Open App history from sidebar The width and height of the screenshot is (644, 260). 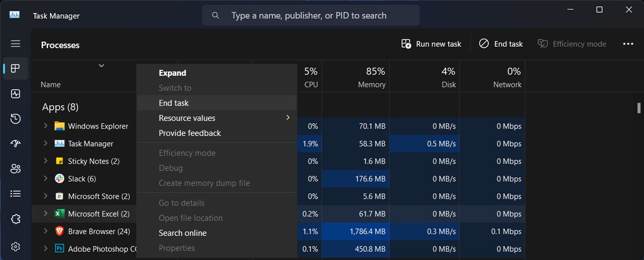point(16,119)
